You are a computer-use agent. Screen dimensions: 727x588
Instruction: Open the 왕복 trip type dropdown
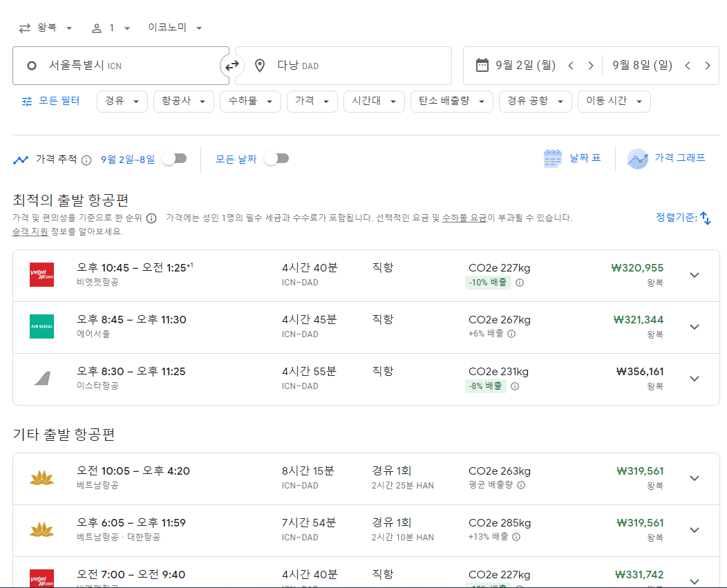(x=45, y=28)
